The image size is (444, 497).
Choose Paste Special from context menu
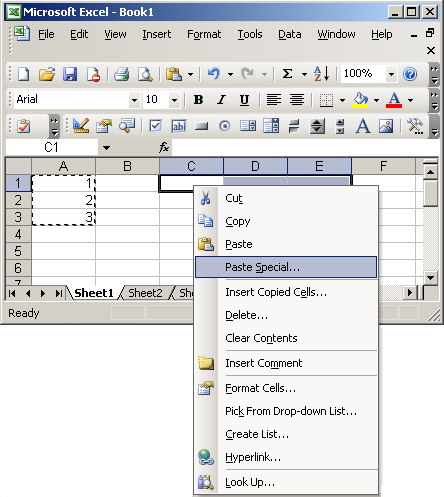coord(286,267)
